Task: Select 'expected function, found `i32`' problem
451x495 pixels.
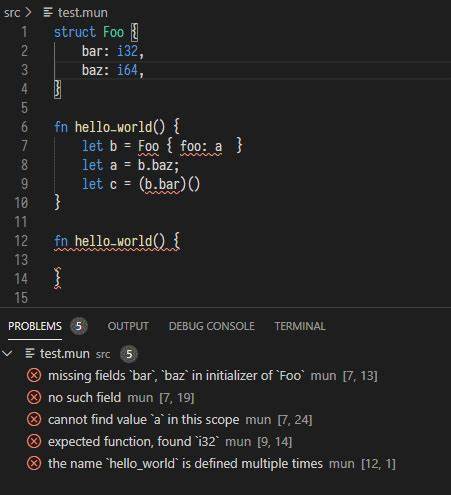Action: pyautogui.click(x=133, y=442)
